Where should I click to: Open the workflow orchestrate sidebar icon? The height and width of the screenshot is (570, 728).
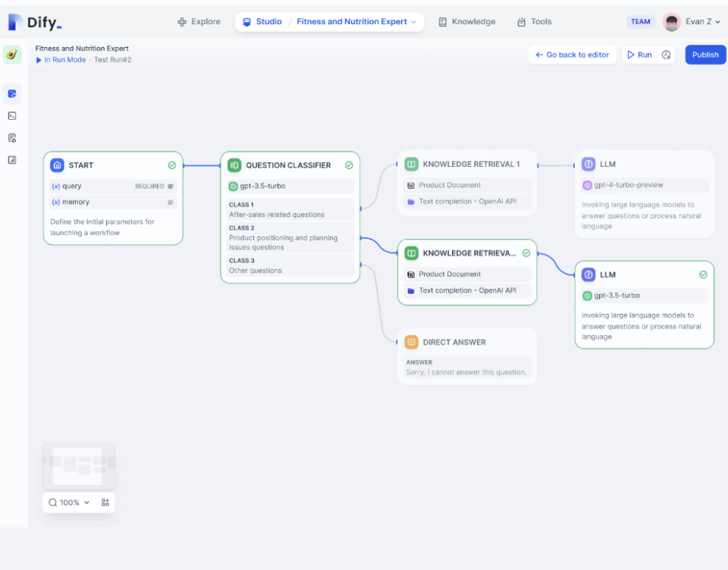pos(12,94)
